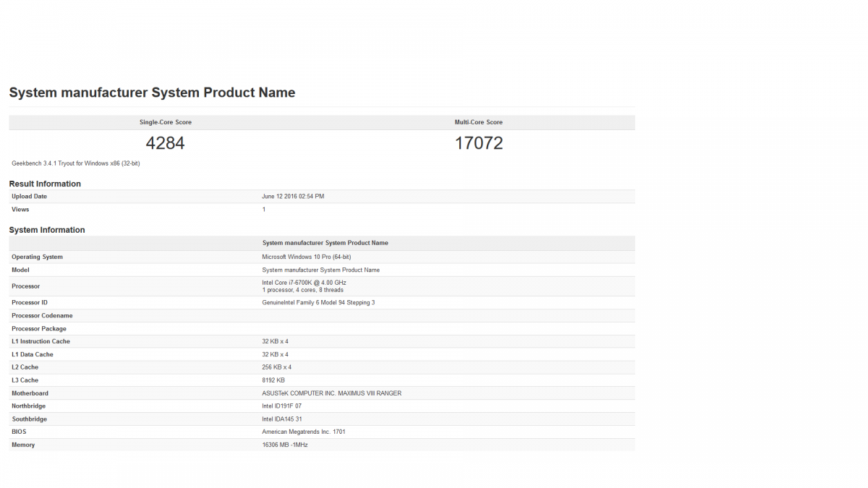Click the Memory 16306 MB value
Viewport: 868px width, 488px height.
[285, 445]
